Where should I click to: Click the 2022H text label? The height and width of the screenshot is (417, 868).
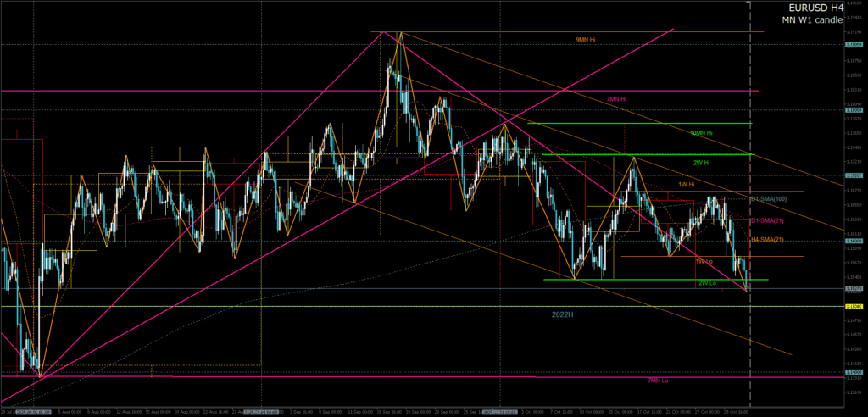pos(564,314)
